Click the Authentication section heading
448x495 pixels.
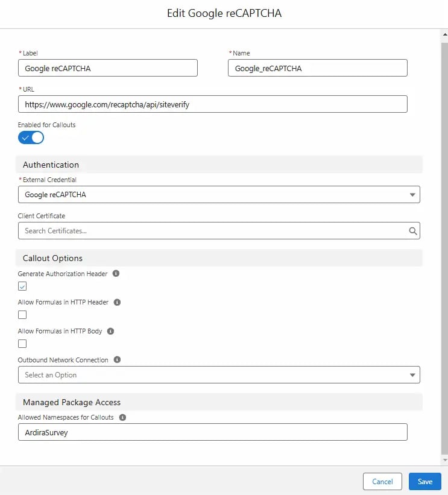click(x=51, y=165)
